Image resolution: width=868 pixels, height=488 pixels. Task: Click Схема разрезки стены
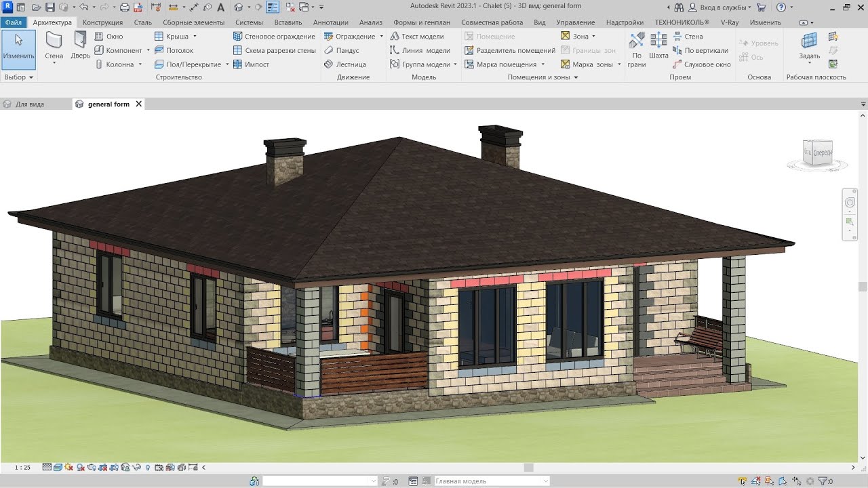pos(275,50)
